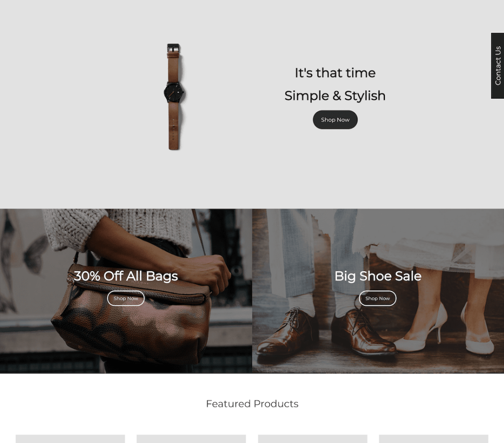Open the "30% Off All Bags" headline
Image resolution: width=504 pixels, height=443 pixels.
tap(126, 276)
